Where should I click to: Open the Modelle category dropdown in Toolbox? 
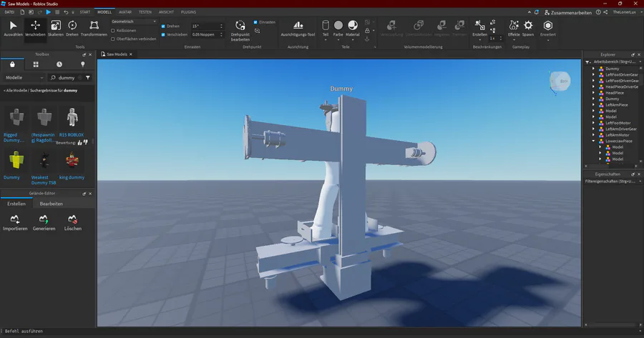[x=24, y=77]
